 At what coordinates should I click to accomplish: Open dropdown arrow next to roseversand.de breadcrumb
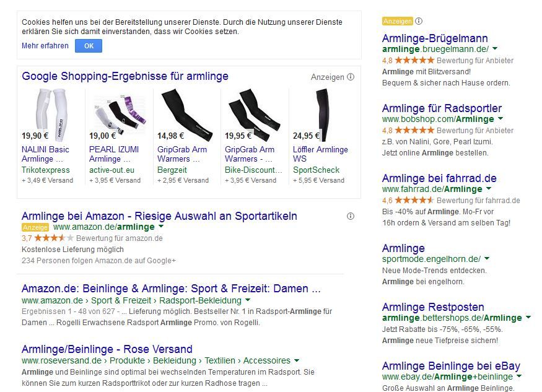(x=297, y=360)
